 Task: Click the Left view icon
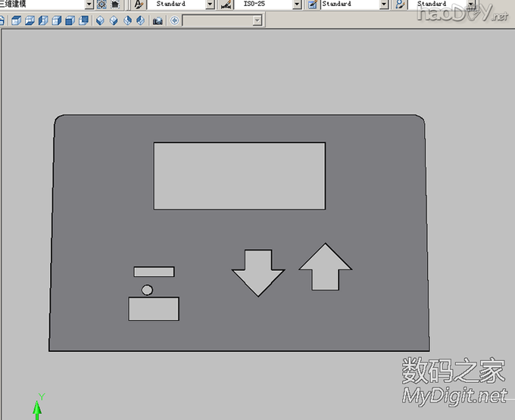pyautogui.click(x=43, y=20)
